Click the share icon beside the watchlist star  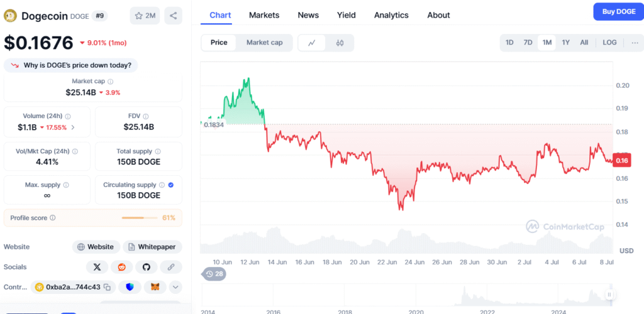(x=173, y=16)
